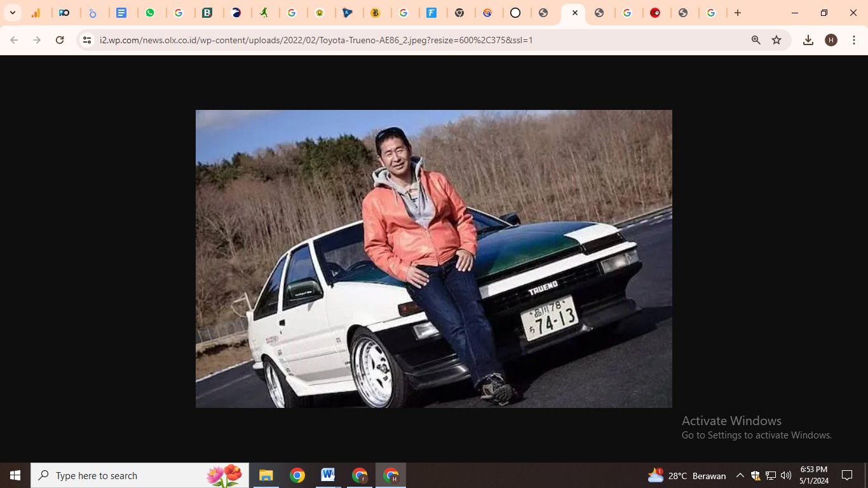Open a new tab with the plus button
868x488 pixels.
(738, 13)
